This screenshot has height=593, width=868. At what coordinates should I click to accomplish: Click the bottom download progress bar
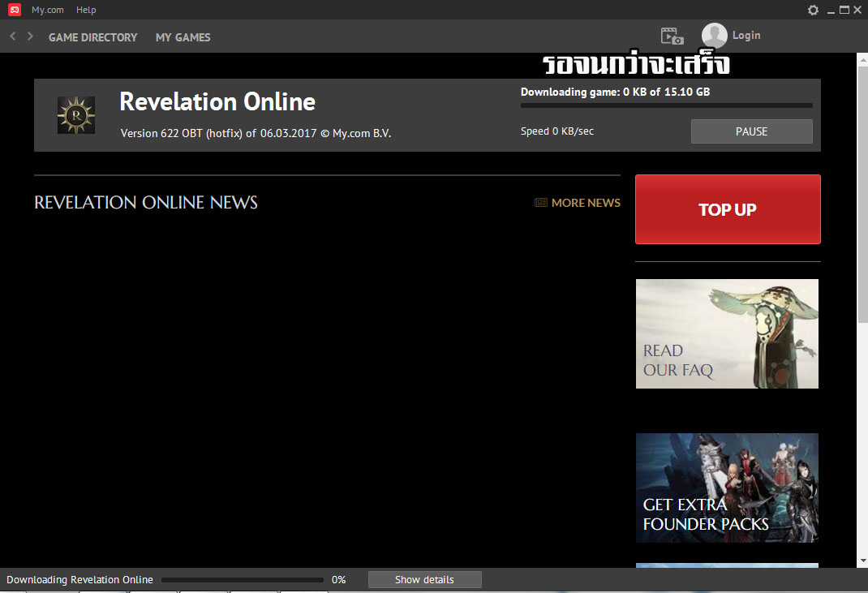[242, 579]
